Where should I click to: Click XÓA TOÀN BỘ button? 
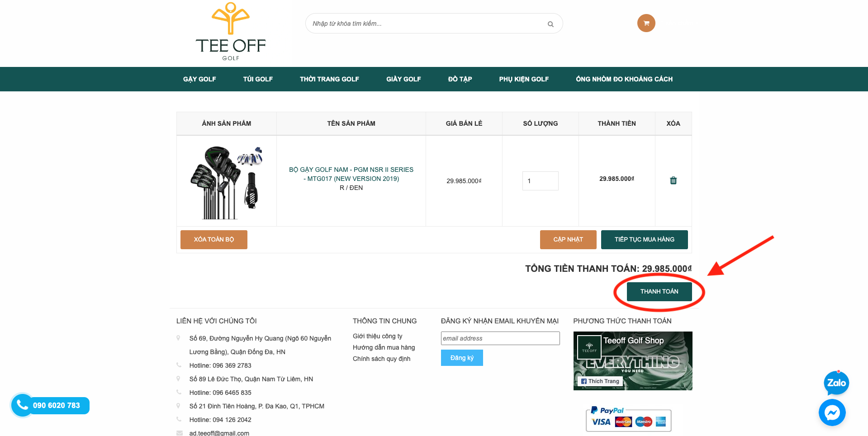(x=214, y=240)
